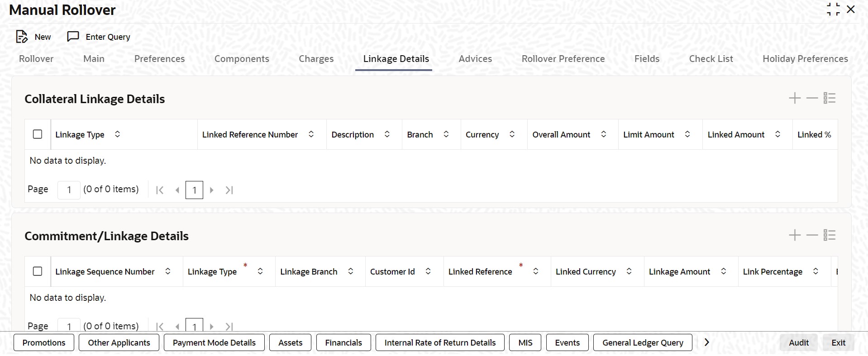Click the New record icon

pos(22,37)
